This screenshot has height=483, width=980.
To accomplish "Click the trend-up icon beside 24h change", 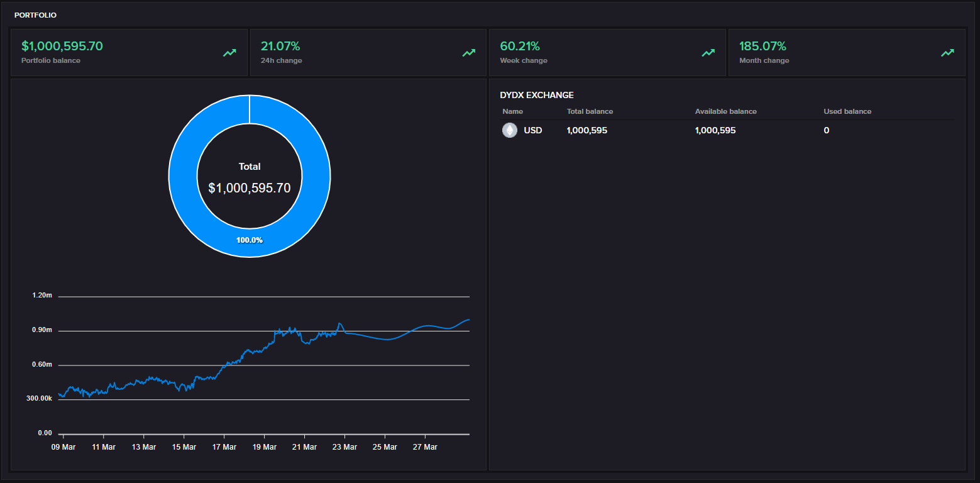I will click(x=469, y=53).
